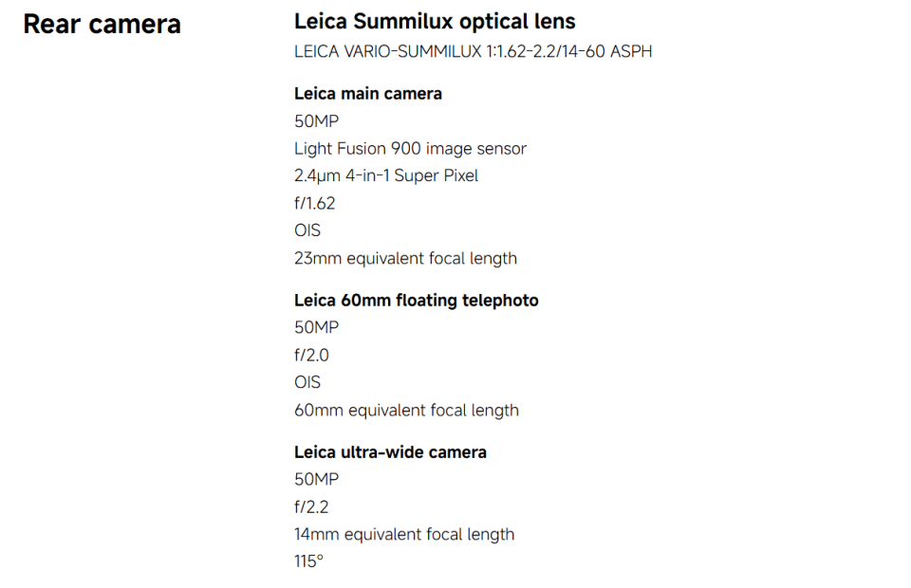Select the 50MP text under ultra-wide camera
Image resolution: width=911 pixels, height=588 pixels.
pyautogui.click(x=316, y=480)
